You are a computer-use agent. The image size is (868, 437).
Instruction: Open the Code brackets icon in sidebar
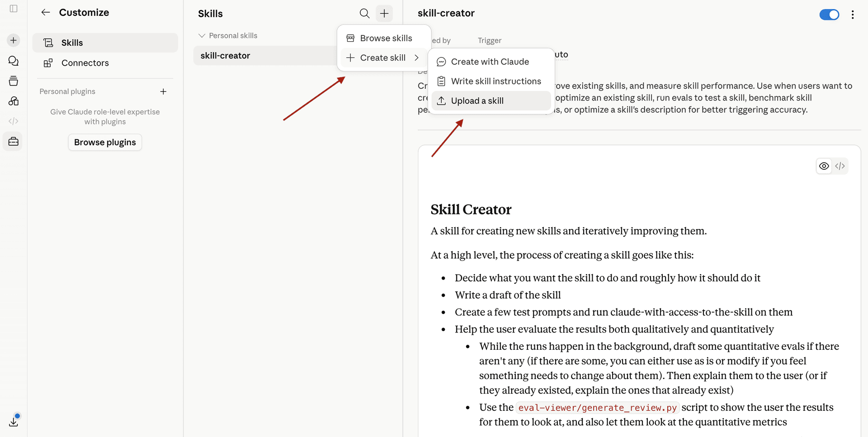point(14,121)
